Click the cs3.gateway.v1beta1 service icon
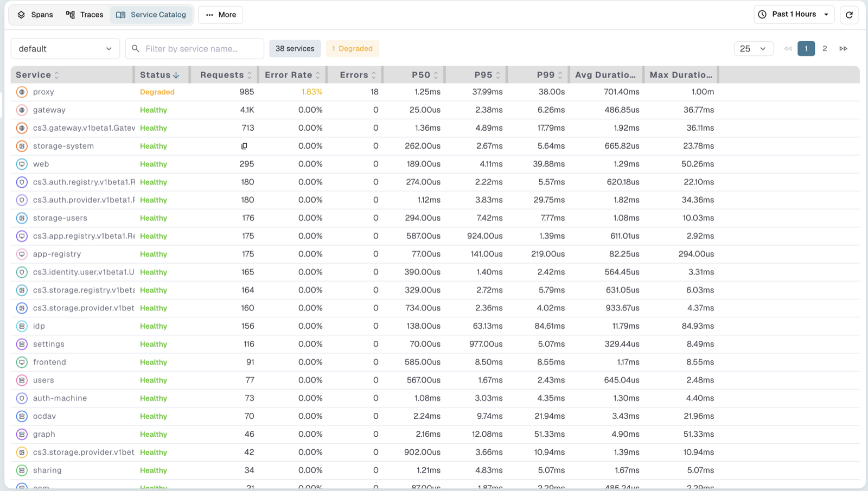This screenshot has width=868, height=491. [x=22, y=128]
